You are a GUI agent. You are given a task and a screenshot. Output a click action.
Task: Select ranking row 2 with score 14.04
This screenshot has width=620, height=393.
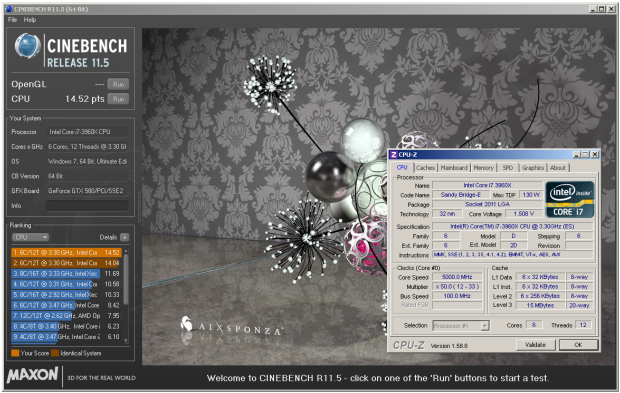pos(66,263)
